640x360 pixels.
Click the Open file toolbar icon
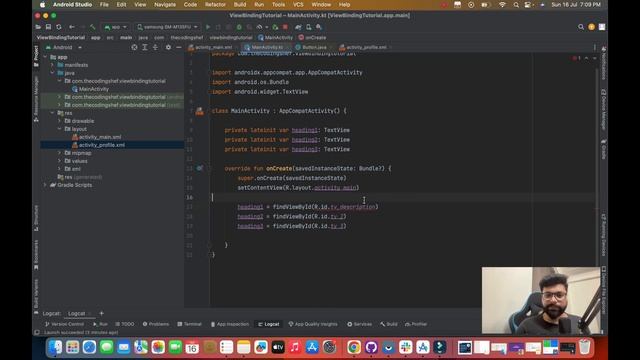[x=38, y=27]
